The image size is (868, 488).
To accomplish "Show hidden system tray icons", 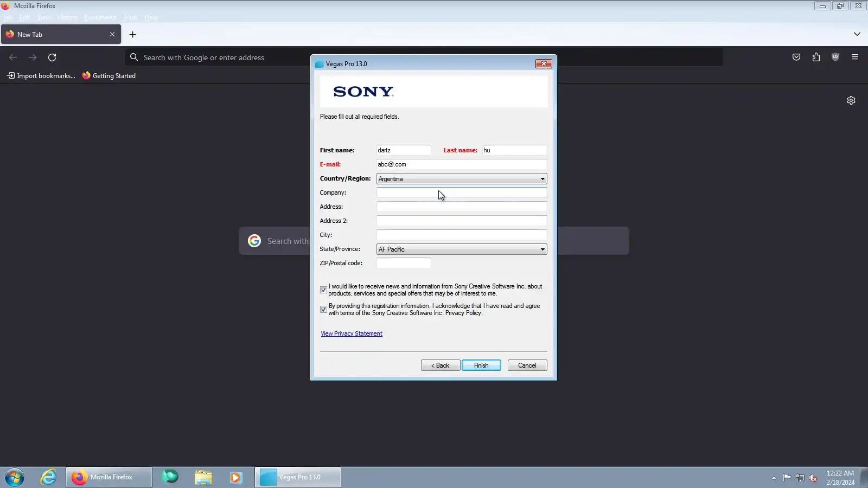I will point(774,478).
